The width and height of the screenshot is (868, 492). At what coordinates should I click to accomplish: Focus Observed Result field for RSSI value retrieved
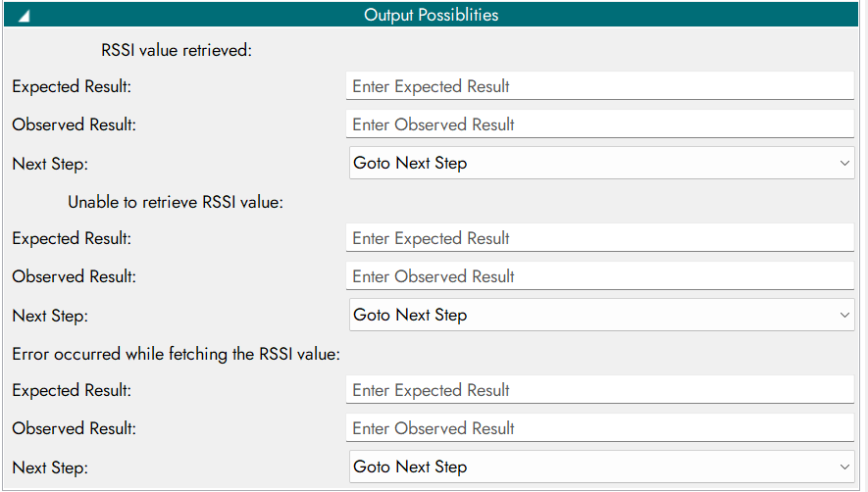coord(600,124)
